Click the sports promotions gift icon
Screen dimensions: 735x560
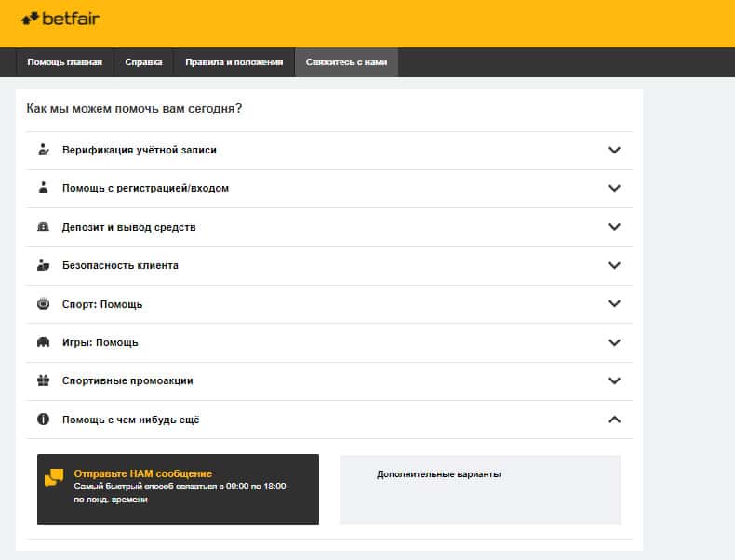(43, 380)
